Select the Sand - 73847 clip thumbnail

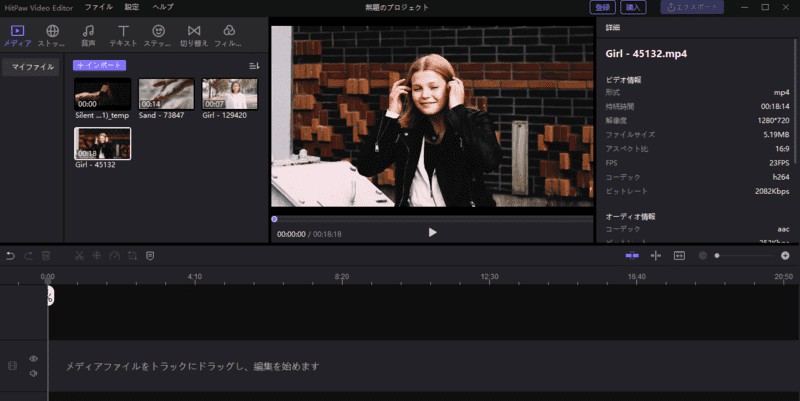tap(166, 94)
